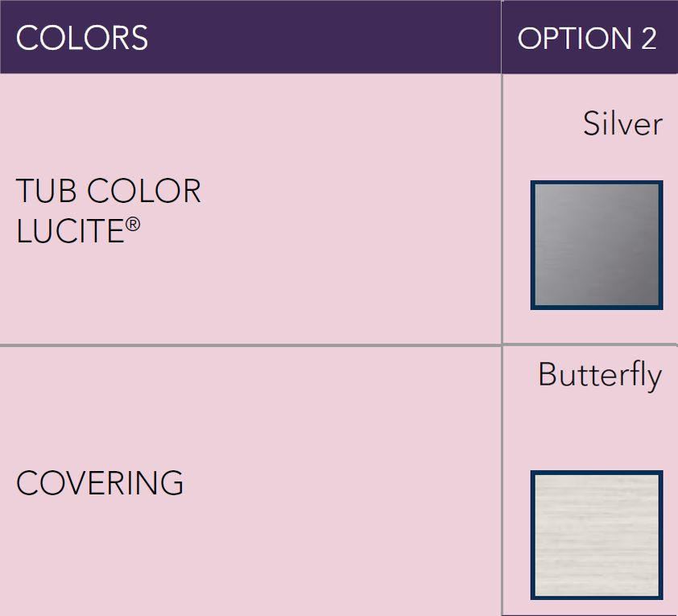678x616 pixels.
Task: Click the digit 2 in the header
Action: (648, 38)
